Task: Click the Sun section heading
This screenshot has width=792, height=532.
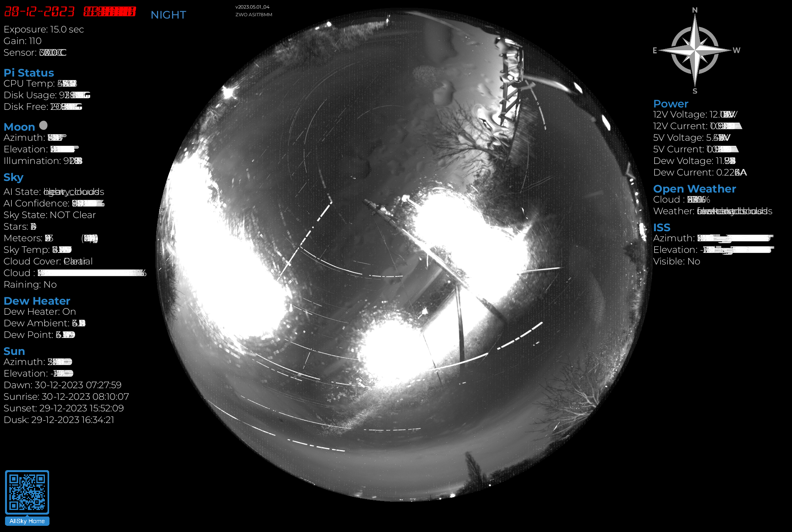Action: 14,351
